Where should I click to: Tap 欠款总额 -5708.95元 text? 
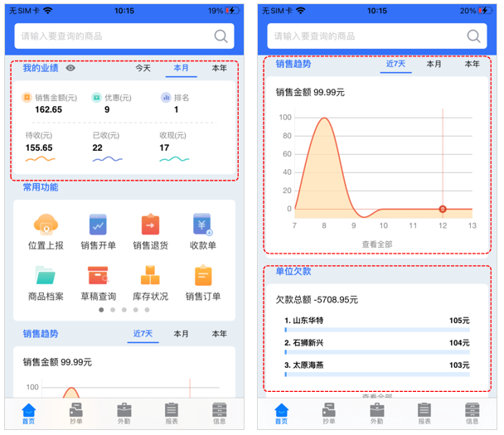[x=317, y=300]
